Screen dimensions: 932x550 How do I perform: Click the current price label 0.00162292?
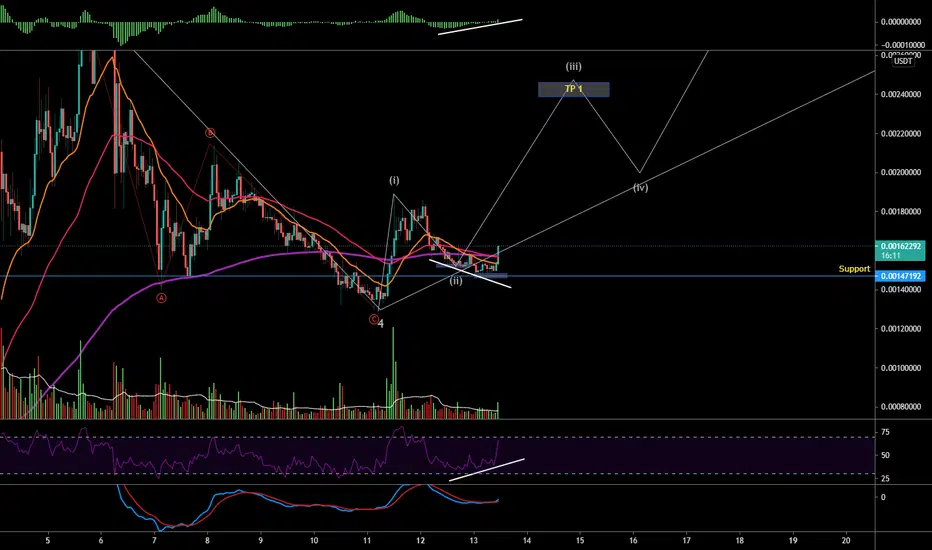900,246
